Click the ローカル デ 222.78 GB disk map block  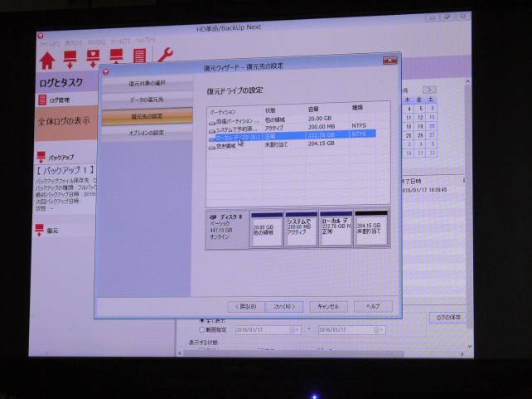point(336,228)
